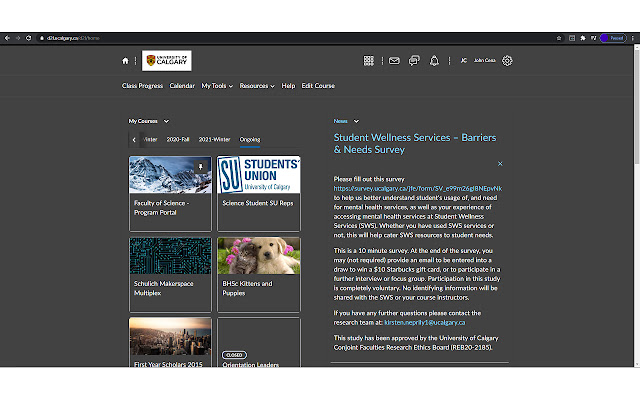Screen dimensions: 640x400
Task: Expand the News widget chevron
Action: (356, 121)
